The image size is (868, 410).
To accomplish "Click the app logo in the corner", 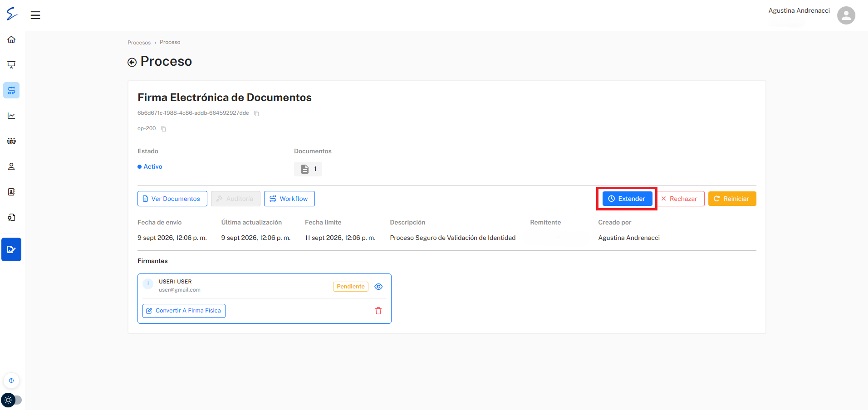I will click(12, 14).
